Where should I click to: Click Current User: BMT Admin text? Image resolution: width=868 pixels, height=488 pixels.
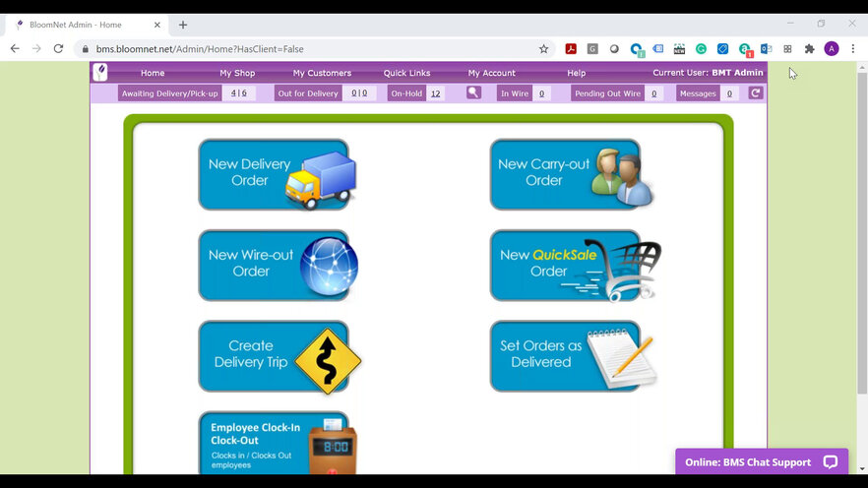click(x=708, y=73)
